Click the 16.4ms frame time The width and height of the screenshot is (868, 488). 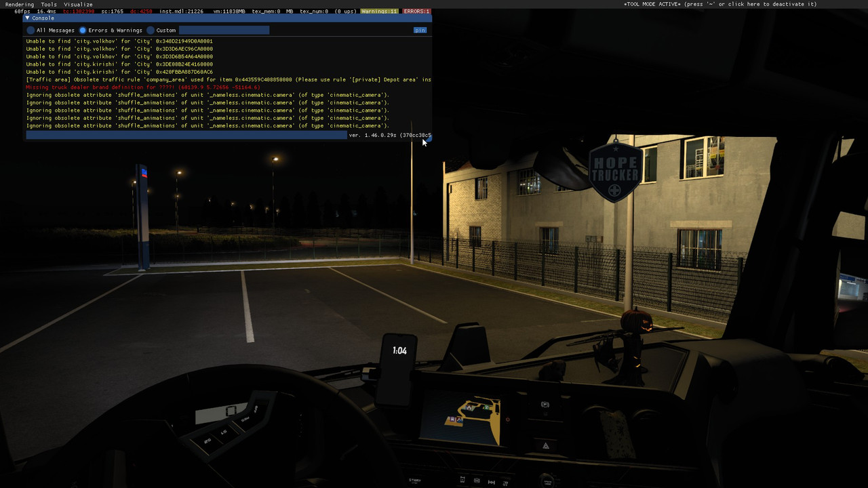(x=47, y=12)
